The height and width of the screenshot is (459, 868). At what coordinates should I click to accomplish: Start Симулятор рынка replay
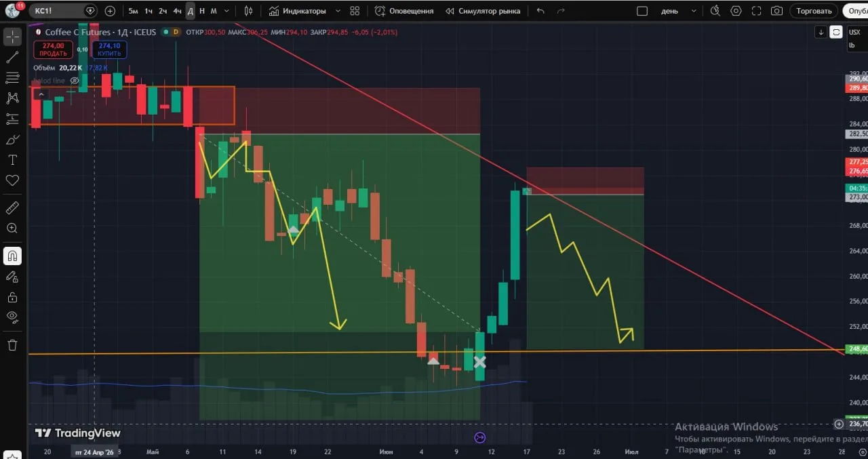pyautogui.click(x=483, y=11)
